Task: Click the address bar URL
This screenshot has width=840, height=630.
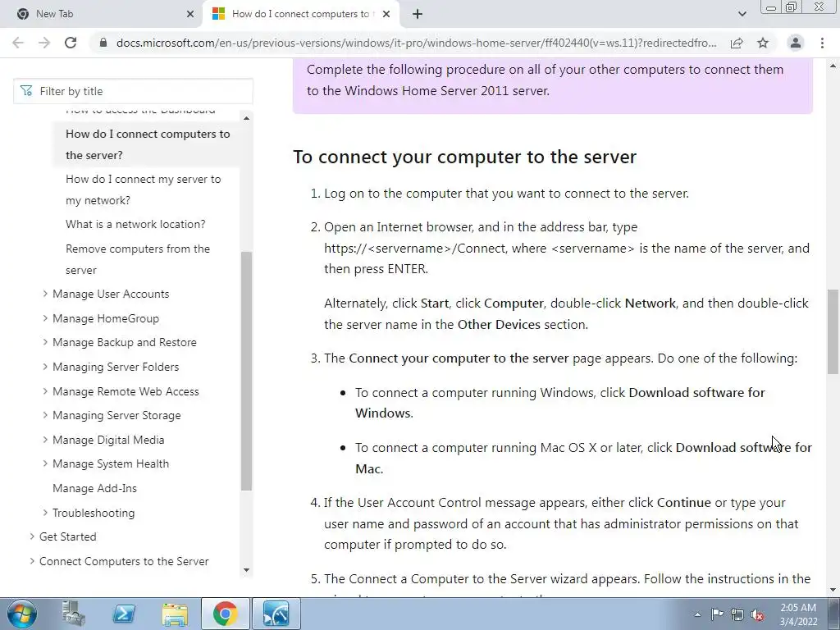Action: [416, 43]
